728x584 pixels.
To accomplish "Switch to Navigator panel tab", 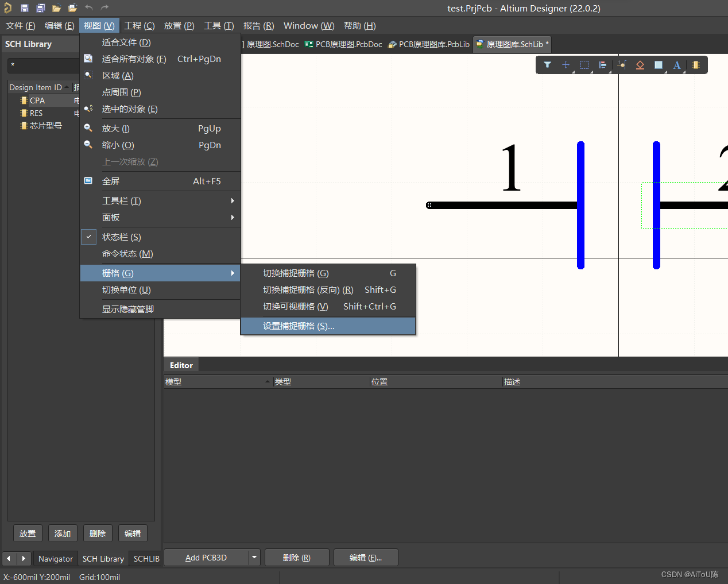I will tap(56, 559).
